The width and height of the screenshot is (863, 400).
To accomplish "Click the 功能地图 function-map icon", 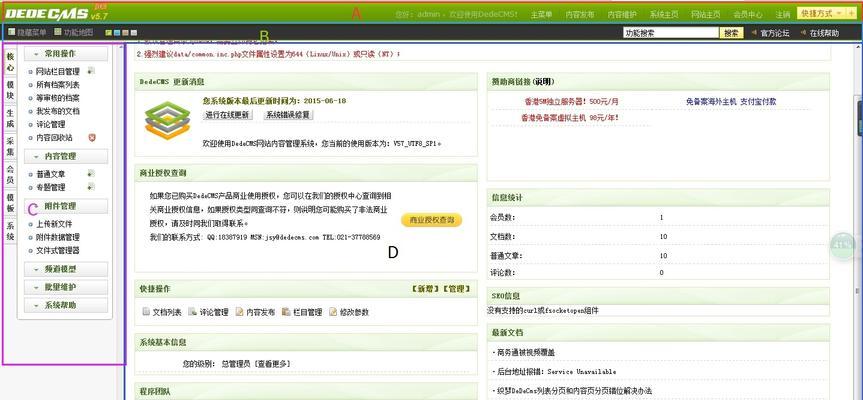I will 58,32.
